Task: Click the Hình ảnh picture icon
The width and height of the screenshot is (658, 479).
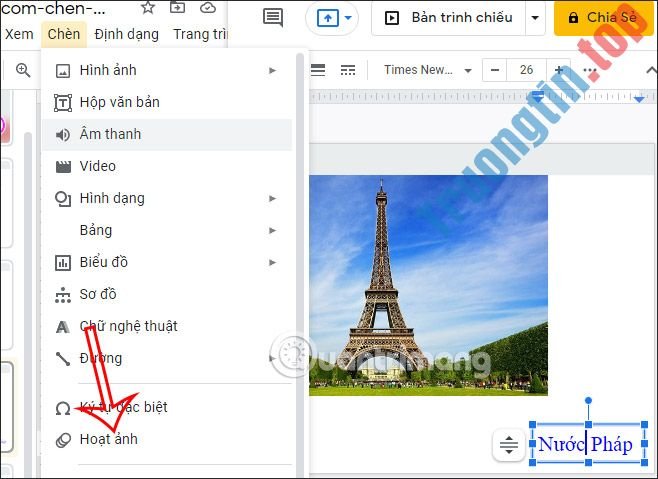Action: coord(63,71)
